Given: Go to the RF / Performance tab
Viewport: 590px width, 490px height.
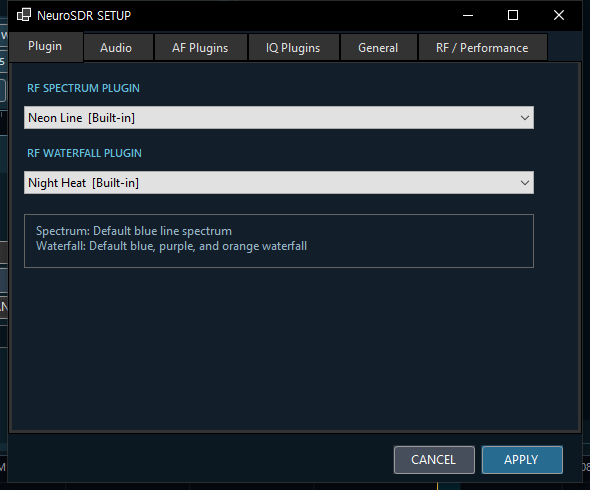Looking at the screenshot, I should pos(483,47).
